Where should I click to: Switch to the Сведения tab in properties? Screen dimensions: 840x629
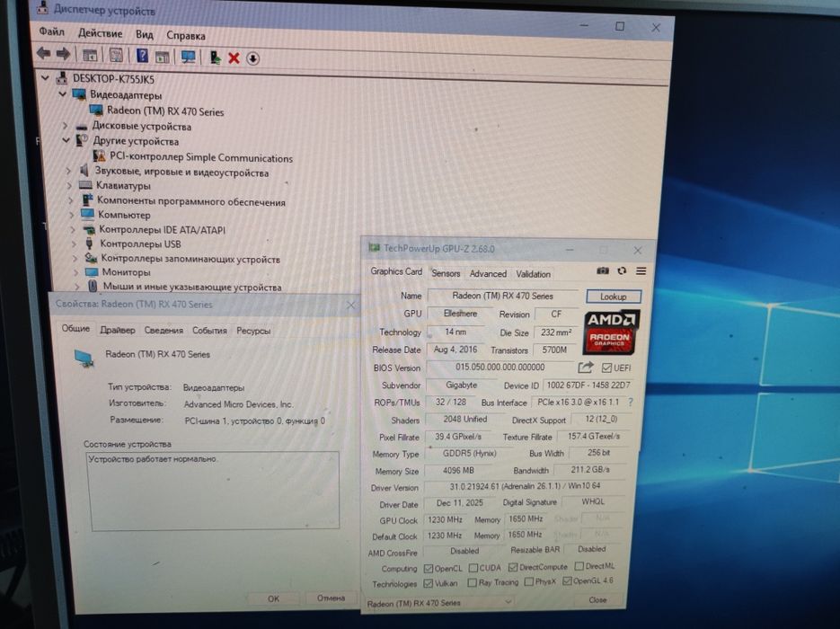coord(164,331)
